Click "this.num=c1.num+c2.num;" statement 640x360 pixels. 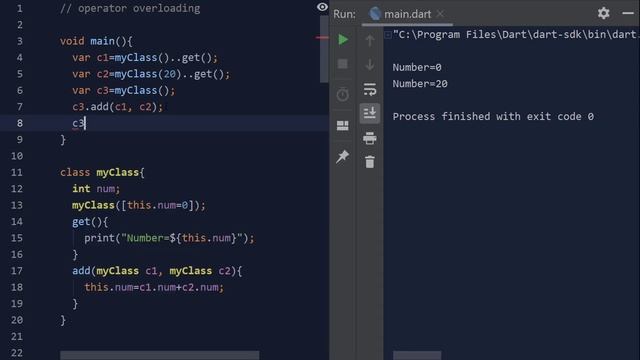click(x=154, y=287)
